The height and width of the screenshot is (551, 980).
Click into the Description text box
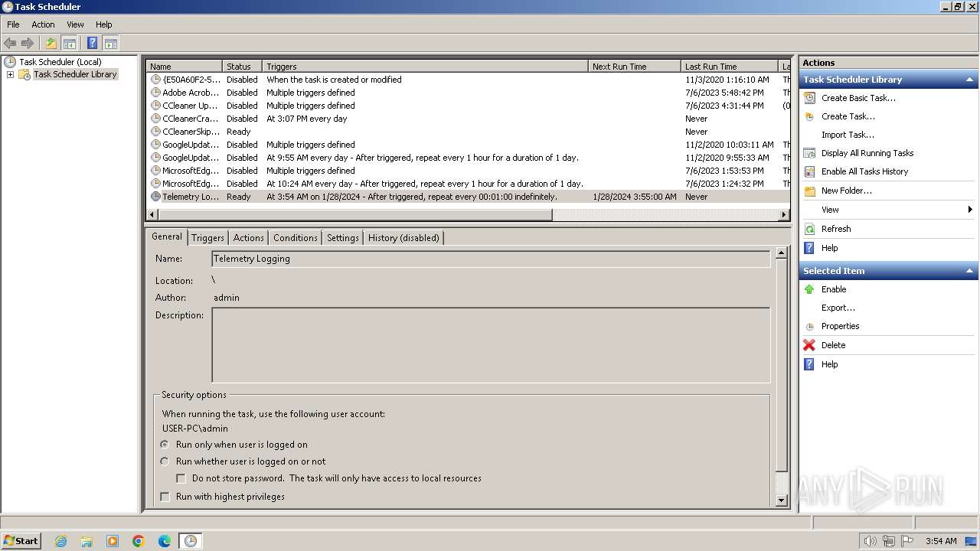point(491,345)
